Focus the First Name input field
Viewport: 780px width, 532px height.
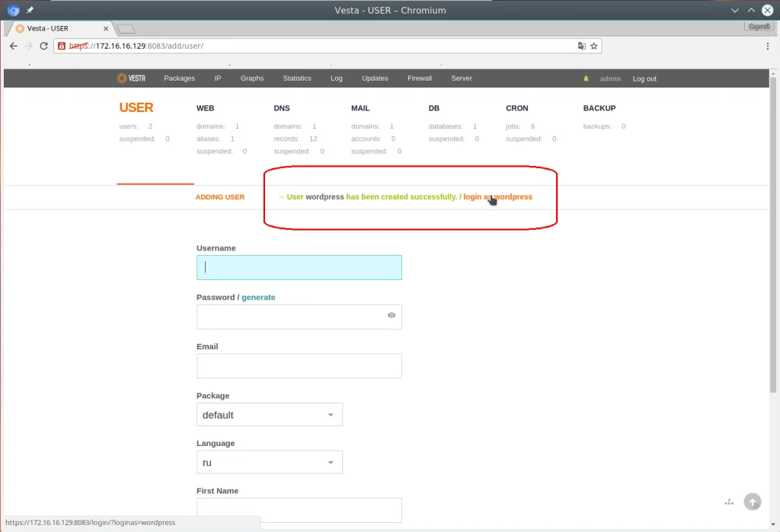pyautogui.click(x=299, y=510)
